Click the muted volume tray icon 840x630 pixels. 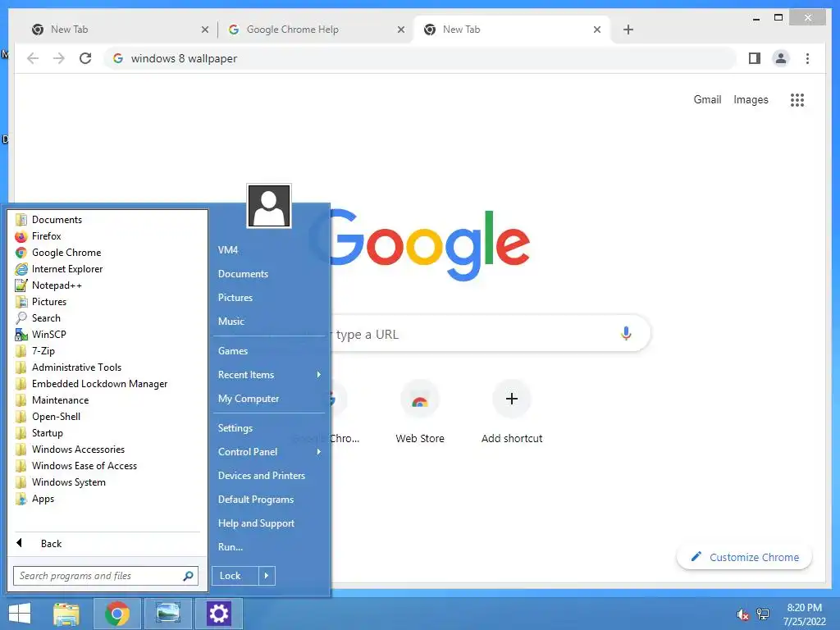coord(742,614)
